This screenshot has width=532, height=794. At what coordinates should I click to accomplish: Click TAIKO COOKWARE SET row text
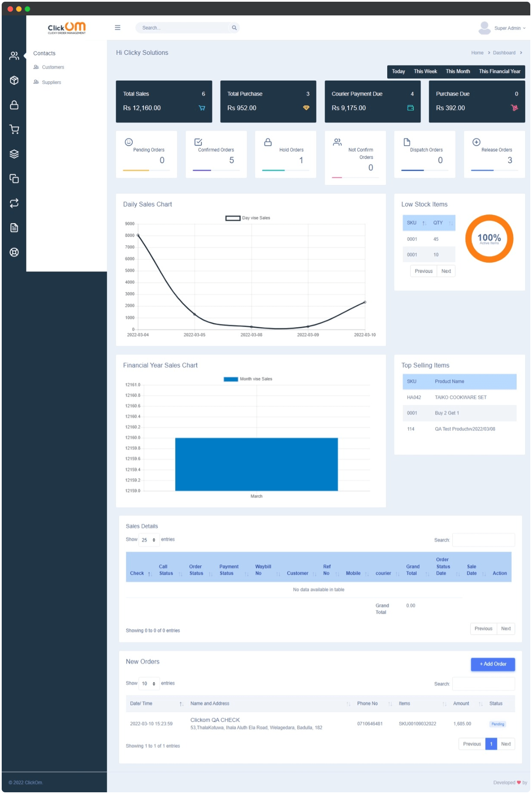point(460,397)
